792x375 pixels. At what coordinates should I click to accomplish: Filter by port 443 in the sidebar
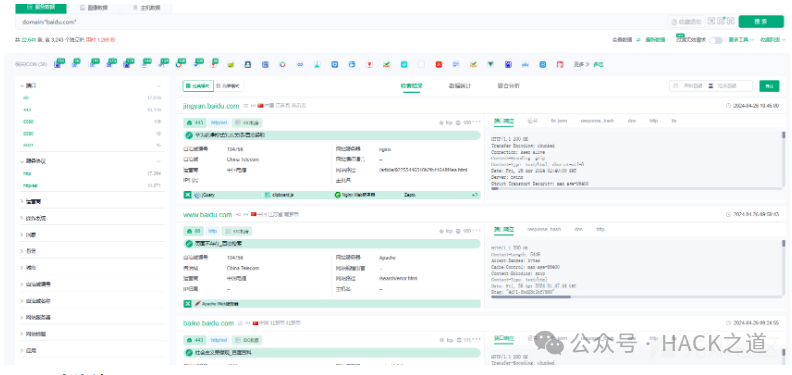tap(27, 110)
